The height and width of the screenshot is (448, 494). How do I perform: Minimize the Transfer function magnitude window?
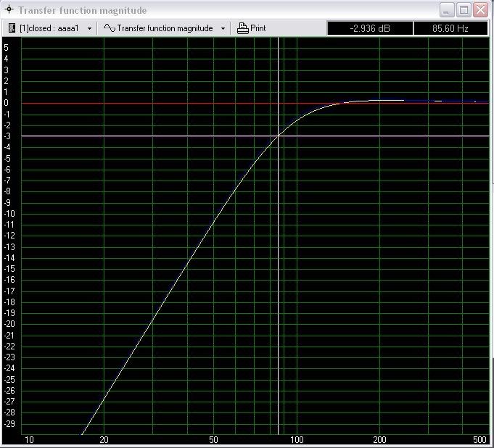[447, 9]
